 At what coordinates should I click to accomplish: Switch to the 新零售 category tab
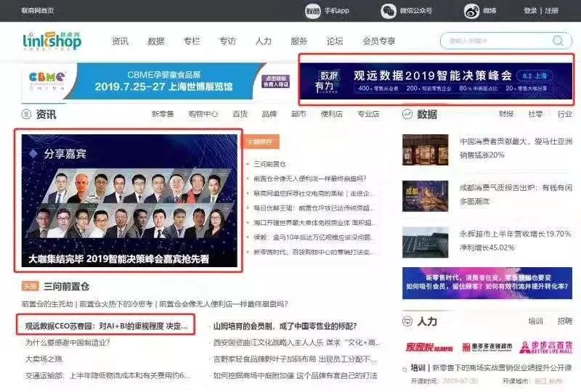coord(163,115)
